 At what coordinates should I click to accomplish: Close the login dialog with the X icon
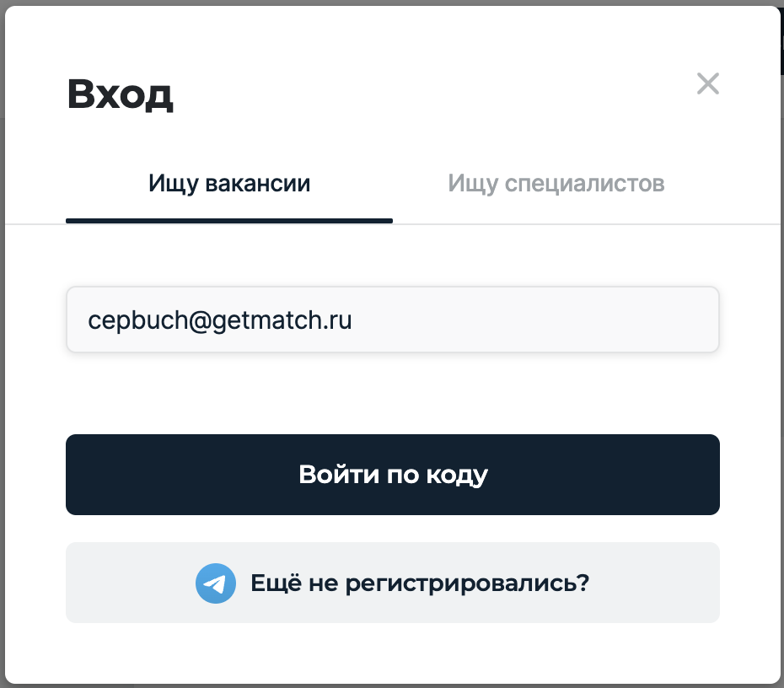click(x=707, y=83)
